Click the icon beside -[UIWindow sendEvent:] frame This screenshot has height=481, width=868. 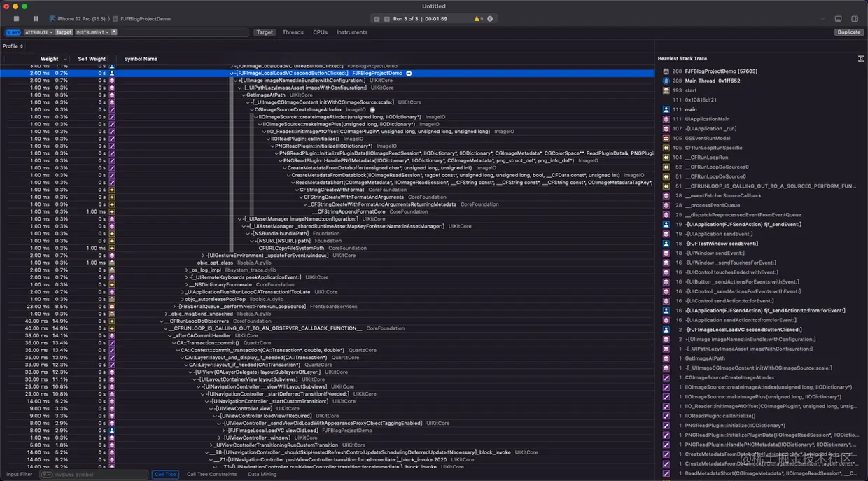click(x=666, y=253)
